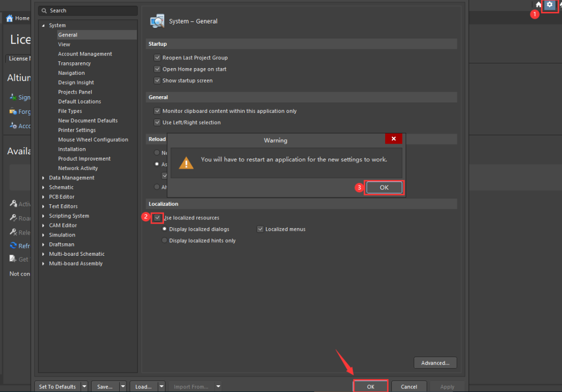This screenshot has width=562, height=392.
Task: Open the gear settings icon at top right
Action: pyautogui.click(x=550, y=5)
